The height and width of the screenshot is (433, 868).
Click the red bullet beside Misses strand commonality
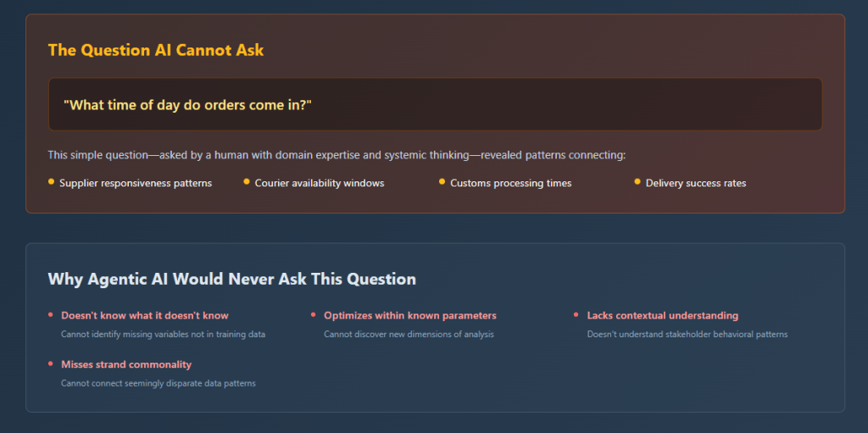pos(52,364)
